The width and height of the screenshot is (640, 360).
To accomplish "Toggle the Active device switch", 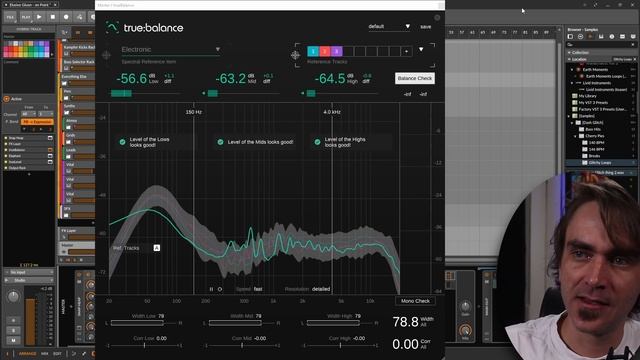I will [x=7, y=99].
